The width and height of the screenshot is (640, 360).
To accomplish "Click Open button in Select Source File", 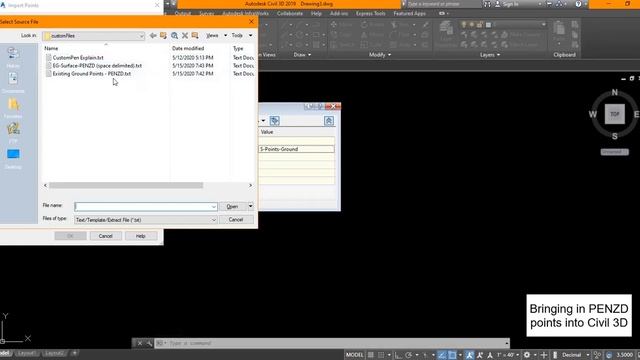I will [233, 207].
